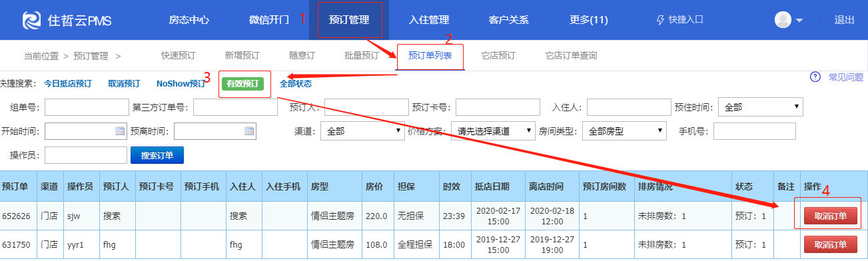
Task: Switch to the 批量预订 tab
Action: coord(362,56)
